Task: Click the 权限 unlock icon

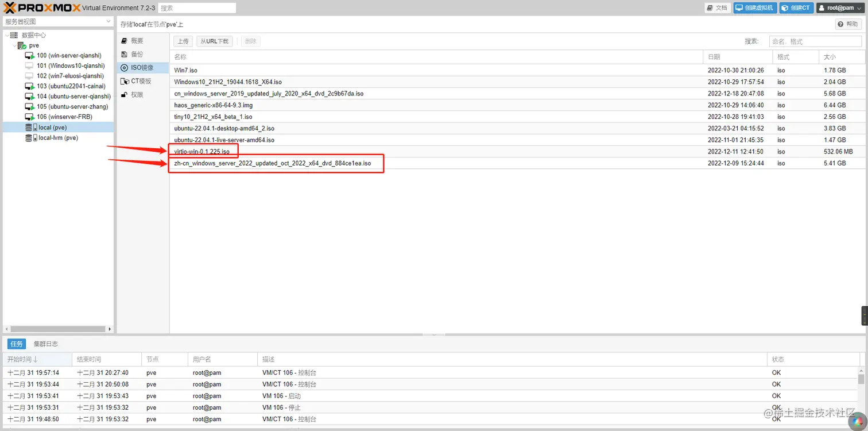Action: pos(125,95)
